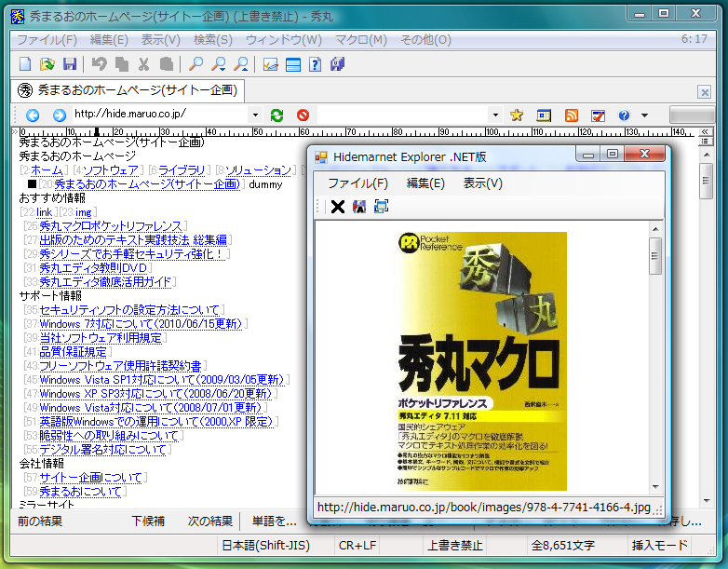
Task: Click the CR+LF status bar entry
Action: tap(357, 546)
